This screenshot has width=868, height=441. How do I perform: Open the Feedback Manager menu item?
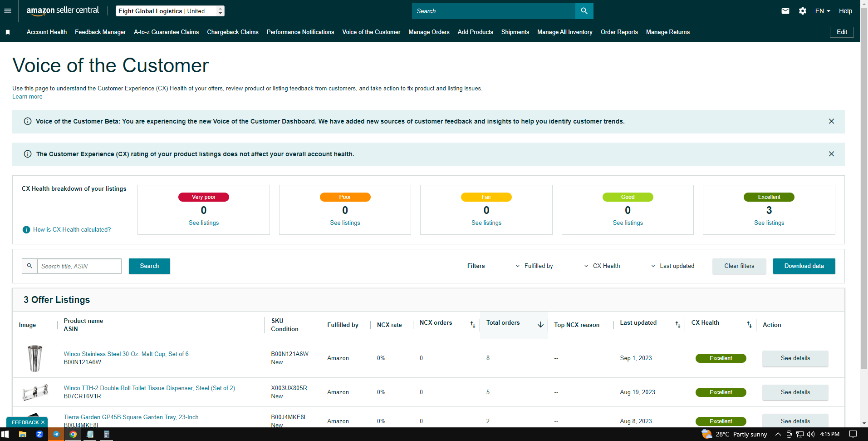(x=100, y=32)
